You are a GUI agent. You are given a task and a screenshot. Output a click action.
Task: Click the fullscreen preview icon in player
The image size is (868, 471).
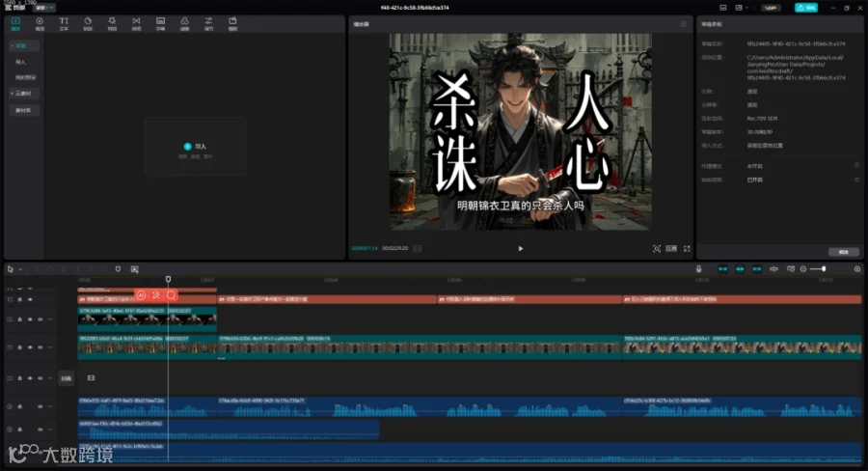click(687, 249)
